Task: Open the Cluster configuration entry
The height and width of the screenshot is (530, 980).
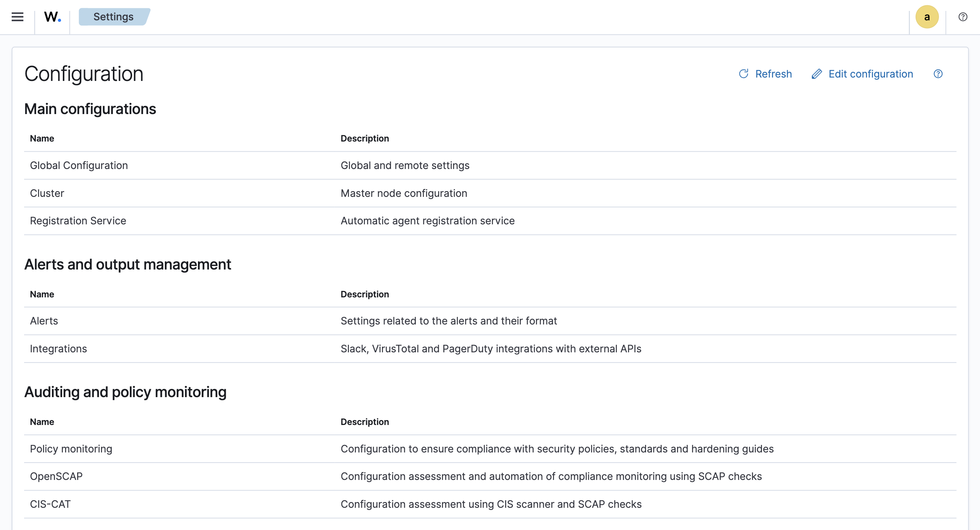Action: point(47,193)
